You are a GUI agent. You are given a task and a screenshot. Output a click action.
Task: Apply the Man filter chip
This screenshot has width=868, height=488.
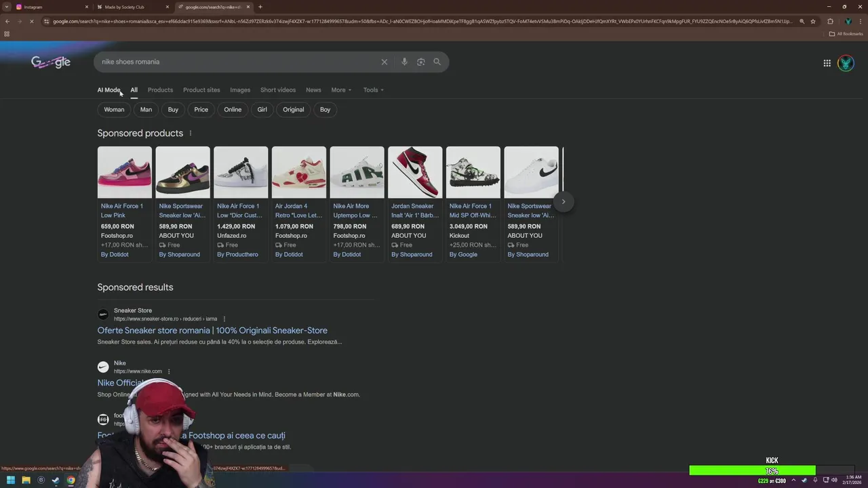coord(146,110)
